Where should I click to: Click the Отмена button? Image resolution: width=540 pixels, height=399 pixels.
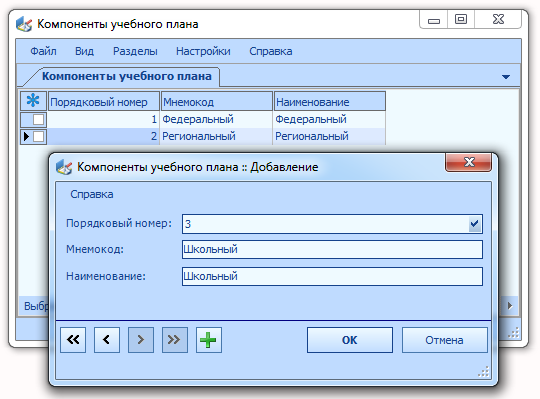444,340
